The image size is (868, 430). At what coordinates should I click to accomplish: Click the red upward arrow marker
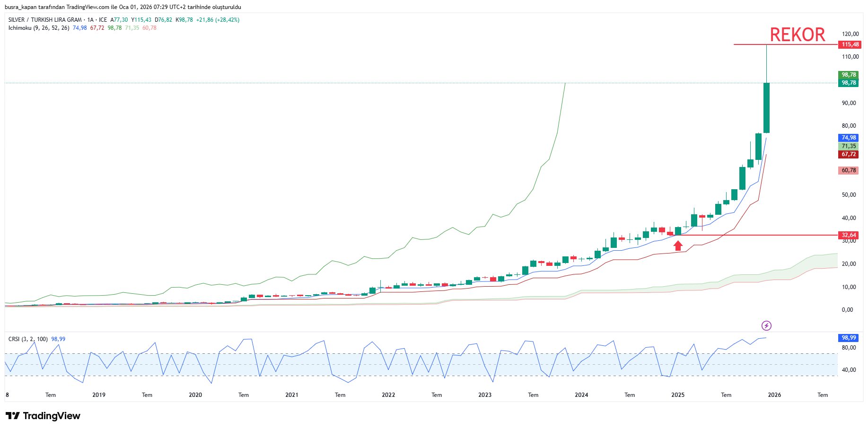678,246
